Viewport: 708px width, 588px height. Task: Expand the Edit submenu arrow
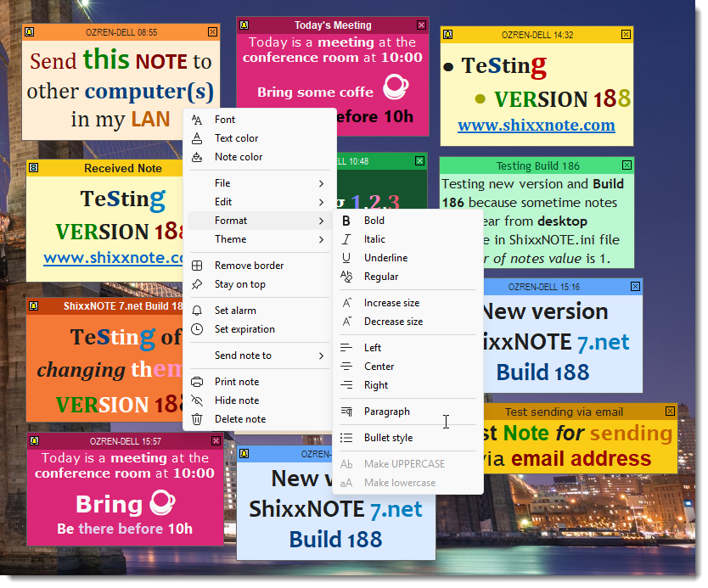[321, 202]
